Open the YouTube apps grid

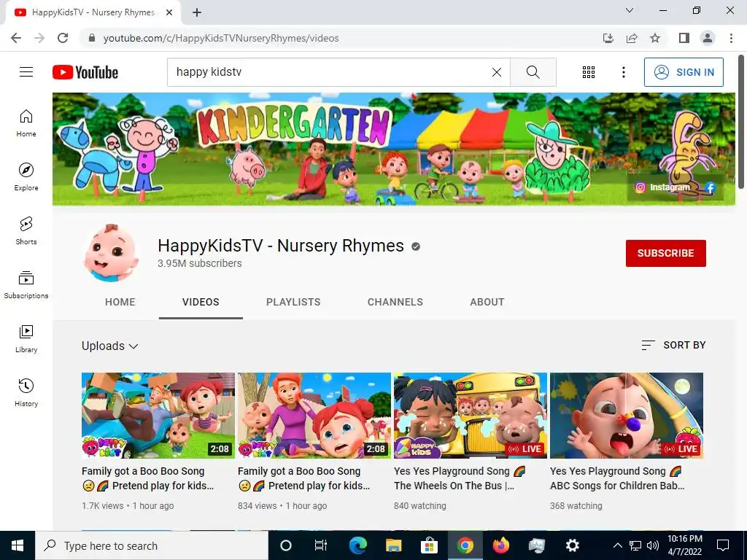pos(589,72)
